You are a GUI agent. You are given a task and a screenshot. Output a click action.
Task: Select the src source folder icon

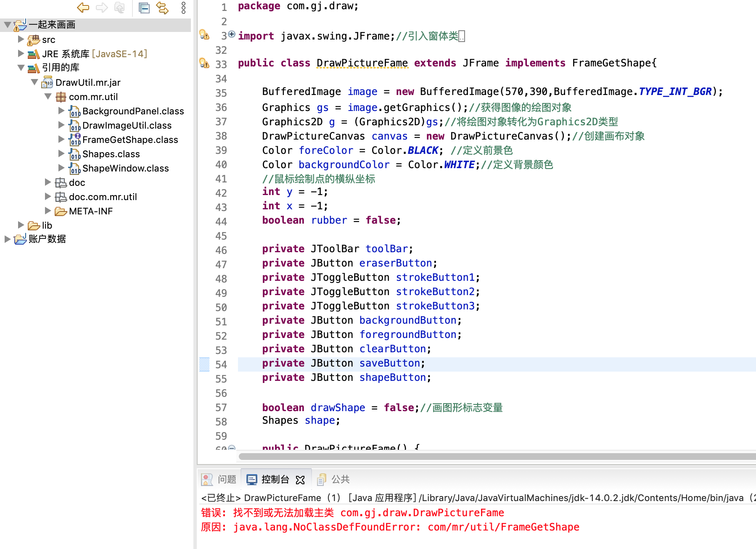coord(34,40)
